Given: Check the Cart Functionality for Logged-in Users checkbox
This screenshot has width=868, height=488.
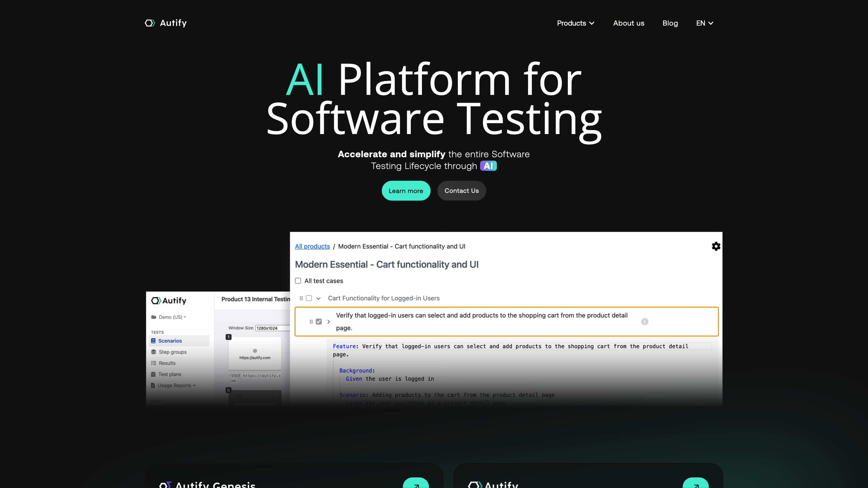Looking at the screenshot, I should 309,298.
